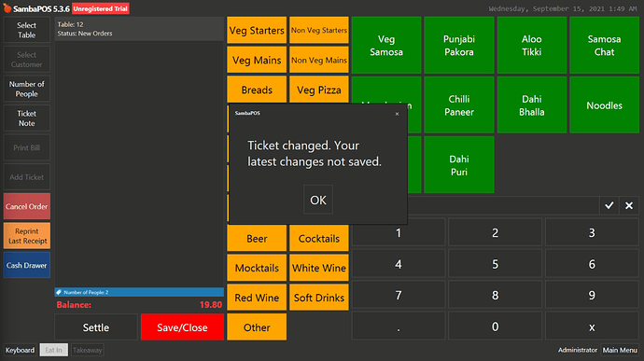
Task: Click the SambaPOS logo icon
Action: tap(7, 7)
